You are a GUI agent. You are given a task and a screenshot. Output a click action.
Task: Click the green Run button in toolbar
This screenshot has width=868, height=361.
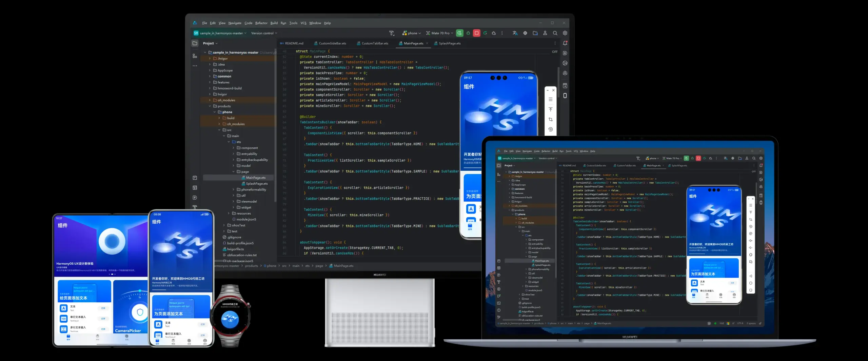[x=459, y=33]
